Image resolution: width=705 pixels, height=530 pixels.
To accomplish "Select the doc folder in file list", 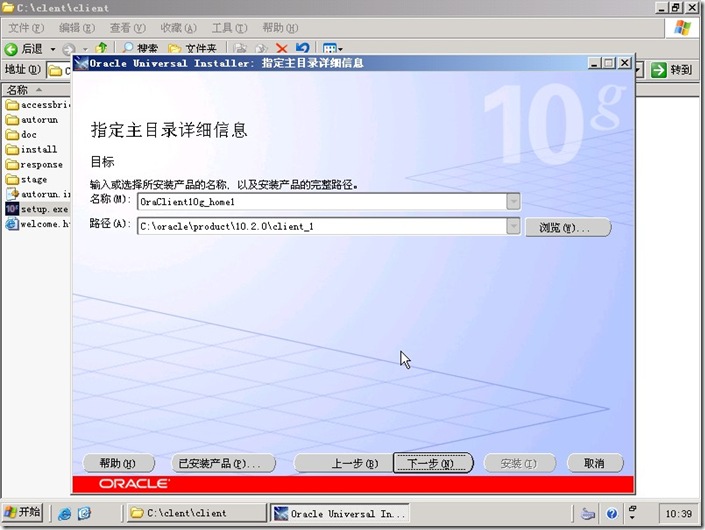I will click(x=21, y=135).
